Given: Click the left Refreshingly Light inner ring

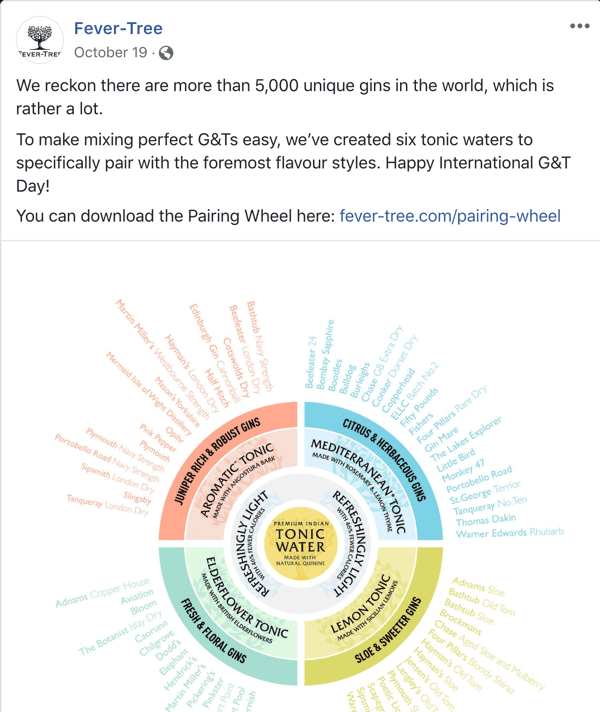Looking at the screenshot, I should [x=248, y=544].
